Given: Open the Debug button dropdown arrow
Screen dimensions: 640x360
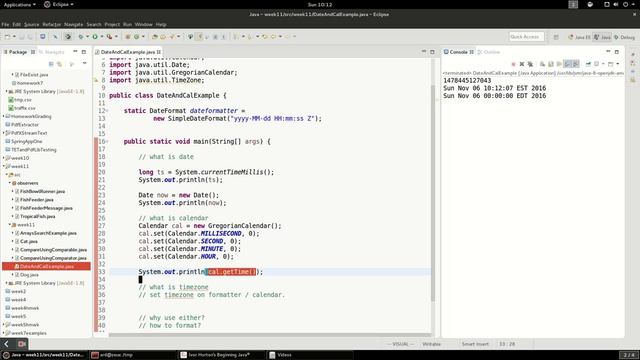Looking at the screenshot, I should [87, 37].
